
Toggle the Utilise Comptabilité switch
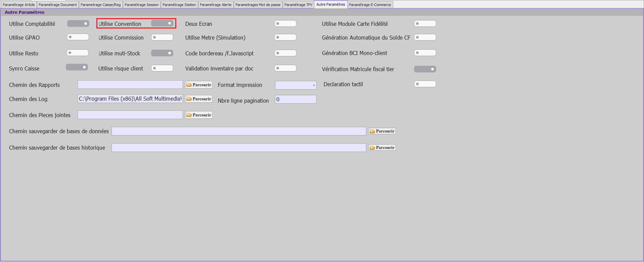pyautogui.click(x=78, y=23)
